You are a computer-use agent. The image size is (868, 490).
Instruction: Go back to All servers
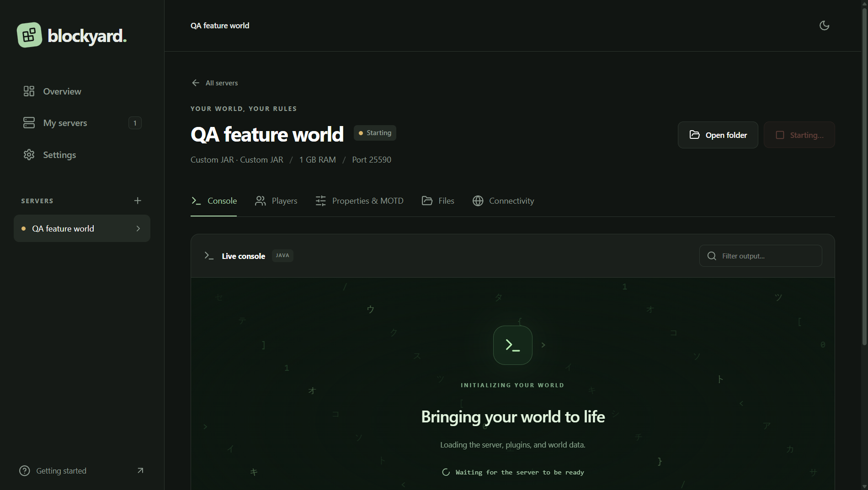click(x=214, y=83)
